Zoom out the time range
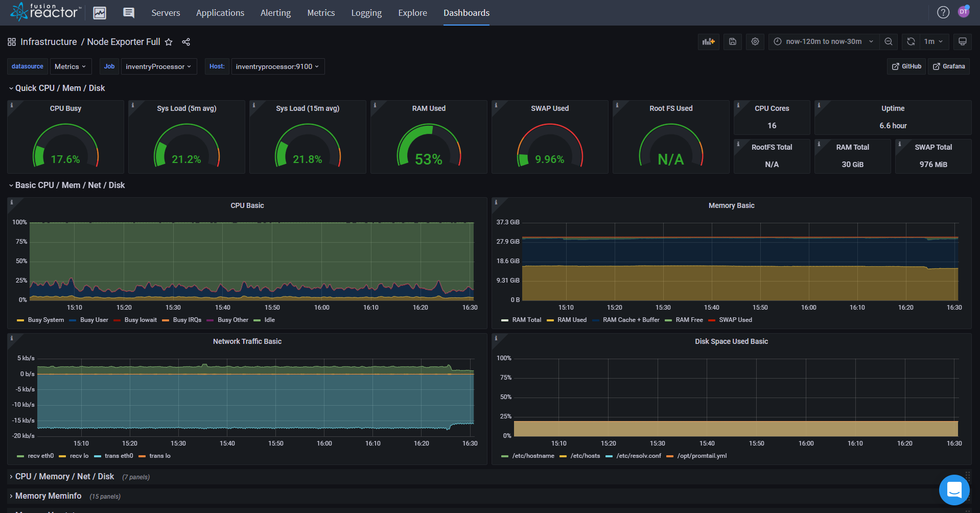 point(889,41)
